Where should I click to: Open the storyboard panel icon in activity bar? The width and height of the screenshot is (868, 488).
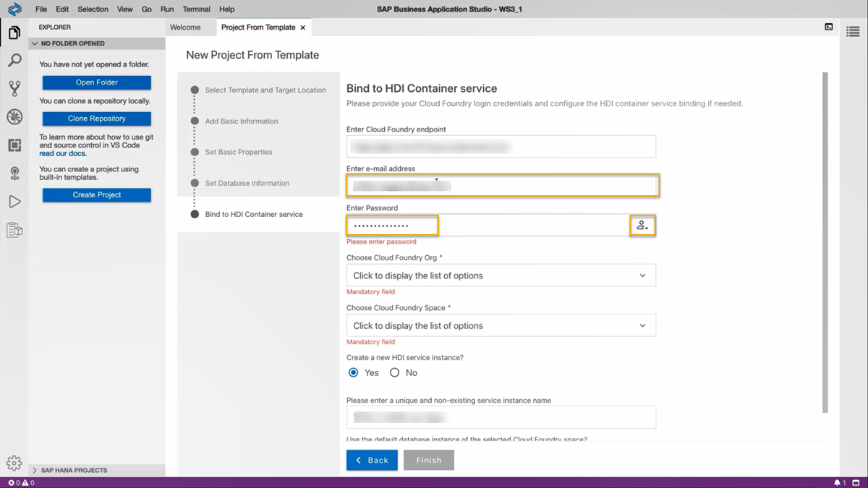click(x=14, y=231)
